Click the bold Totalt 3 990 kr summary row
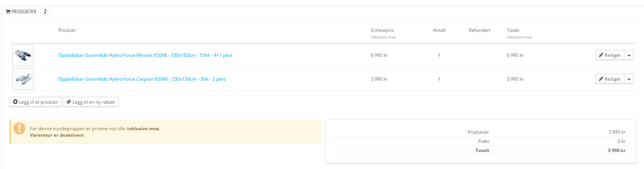The height and width of the screenshot is (169, 644). click(482, 151)
